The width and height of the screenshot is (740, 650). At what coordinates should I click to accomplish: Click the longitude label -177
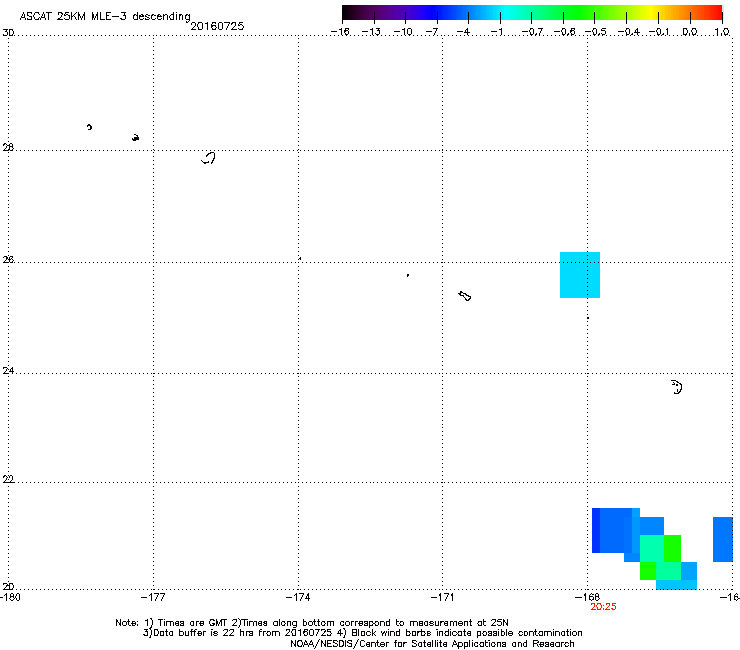(x=153, y=597)
